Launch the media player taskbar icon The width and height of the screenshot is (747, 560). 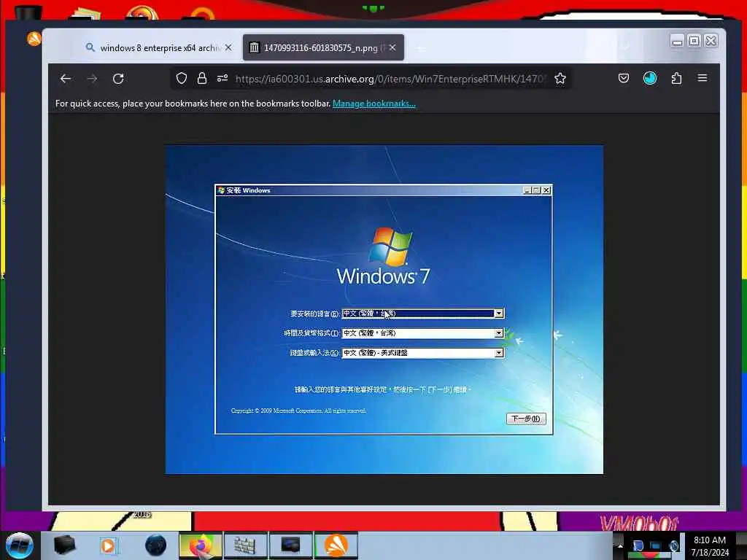(109, 545)
